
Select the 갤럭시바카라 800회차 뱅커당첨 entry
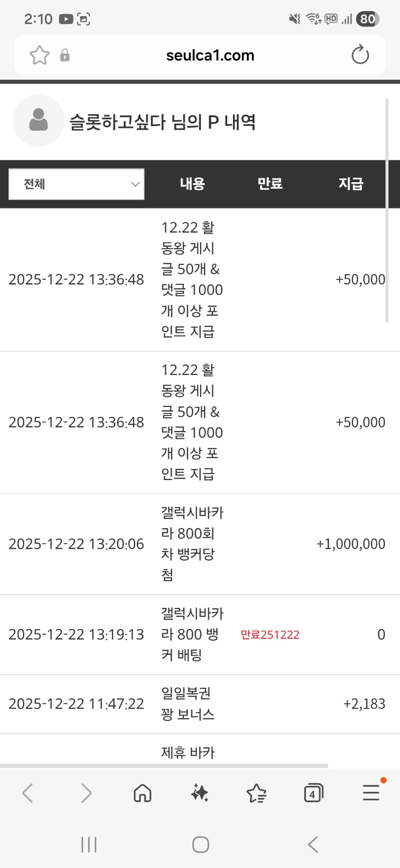point(192,544)
